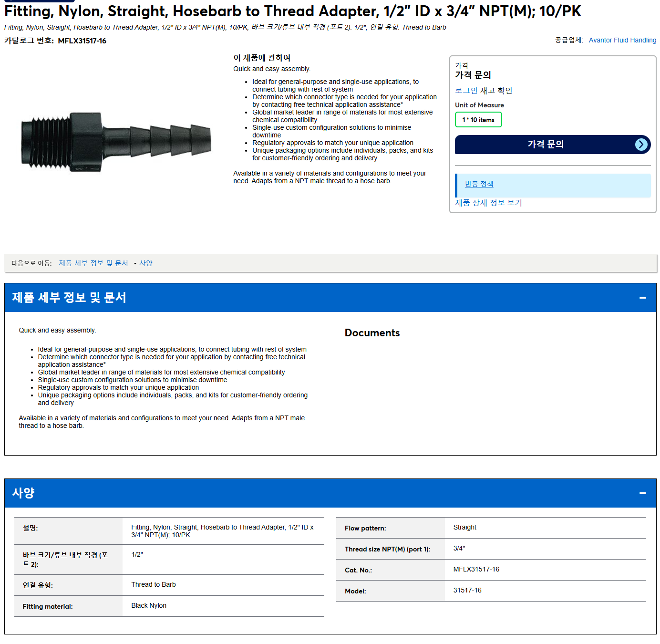
Task: Click the Black Nylon fitting material value
Action: [x=149, y=606]
